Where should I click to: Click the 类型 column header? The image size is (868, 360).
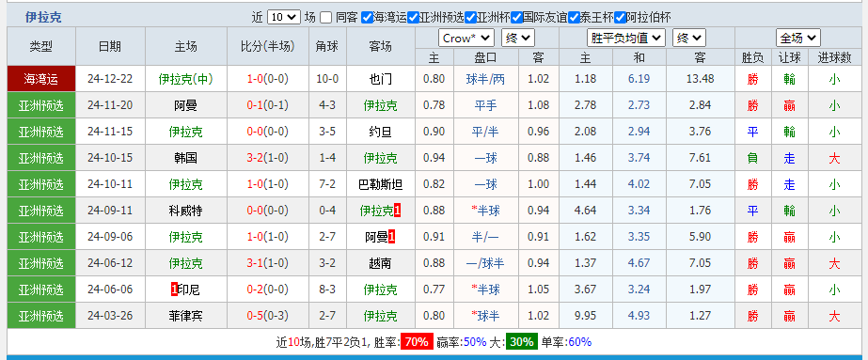41,46
